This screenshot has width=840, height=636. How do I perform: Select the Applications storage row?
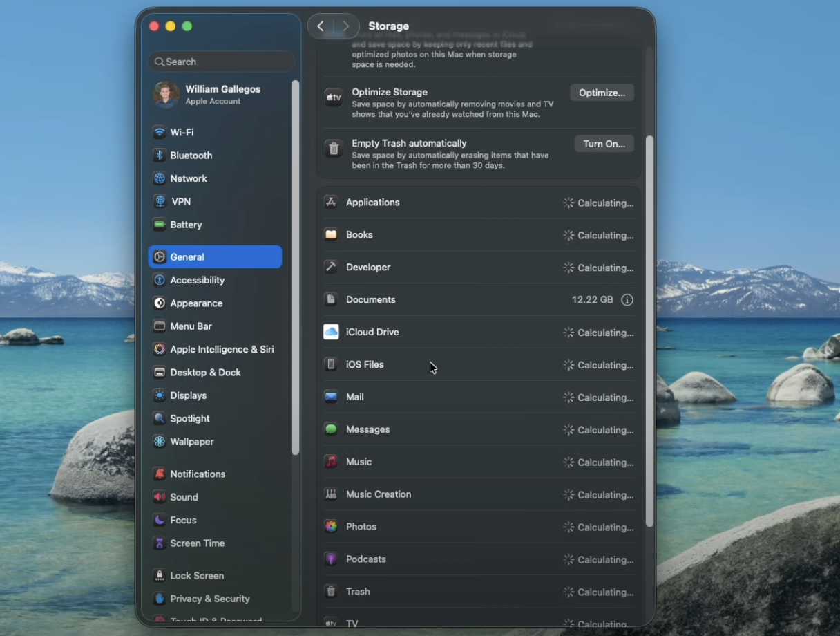(478, 203)
